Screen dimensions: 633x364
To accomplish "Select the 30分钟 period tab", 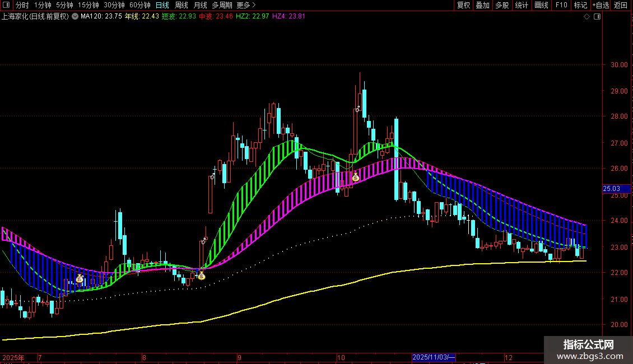I will coord(114,5).
